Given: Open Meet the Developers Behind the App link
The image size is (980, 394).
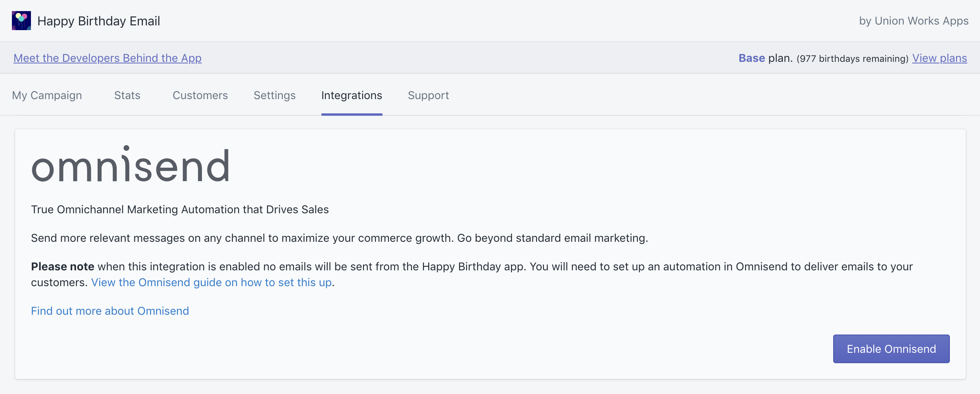Looking at the screenshot, I should pyautogui.click(x=108, y=58).
